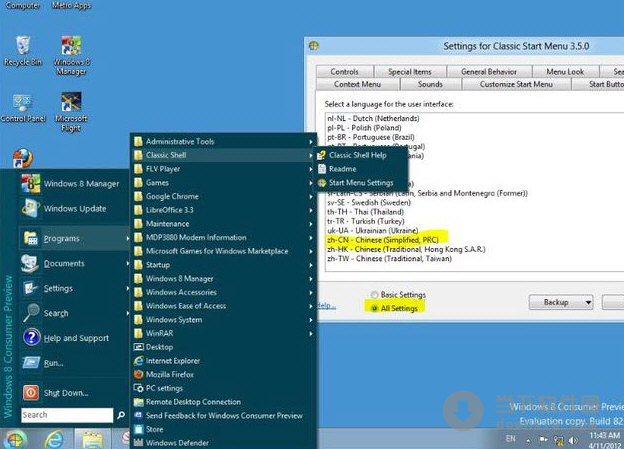
Task: Open the Startup folder
Action: (223, 265)
